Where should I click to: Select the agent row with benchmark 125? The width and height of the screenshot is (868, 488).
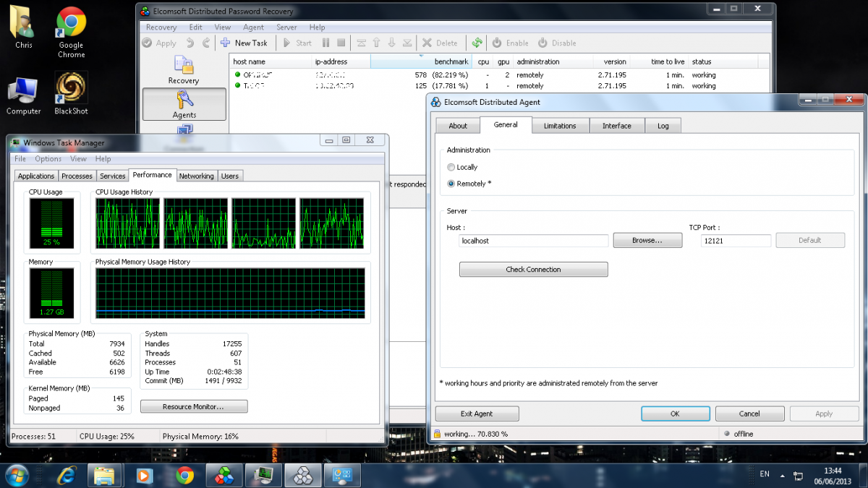[500, 85]
